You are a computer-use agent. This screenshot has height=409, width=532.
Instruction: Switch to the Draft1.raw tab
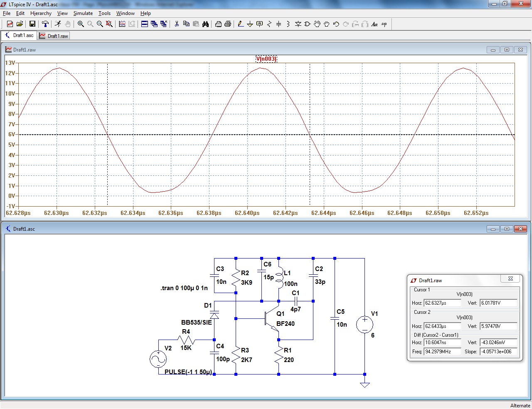54,36
